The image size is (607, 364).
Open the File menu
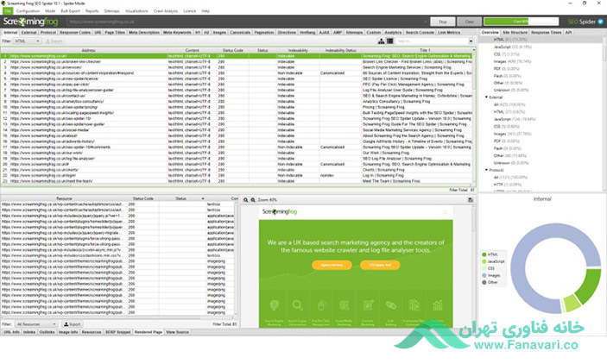(x=8, y=11)
